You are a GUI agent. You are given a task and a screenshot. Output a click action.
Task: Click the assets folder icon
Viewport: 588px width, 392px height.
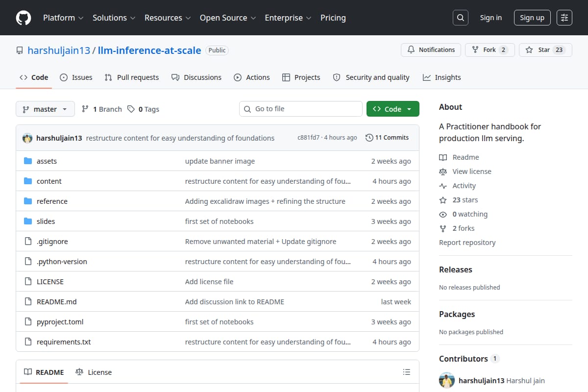(x=28, y=161)
